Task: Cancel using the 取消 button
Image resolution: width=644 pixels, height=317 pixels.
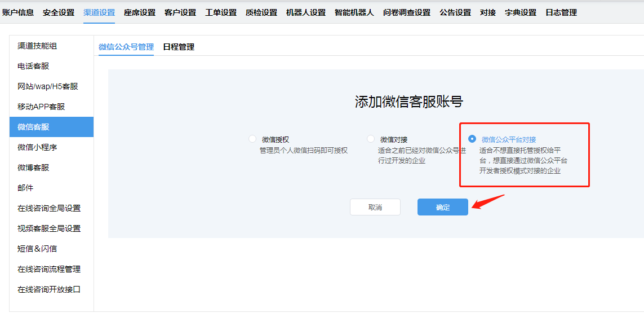Action: (375, 207)
